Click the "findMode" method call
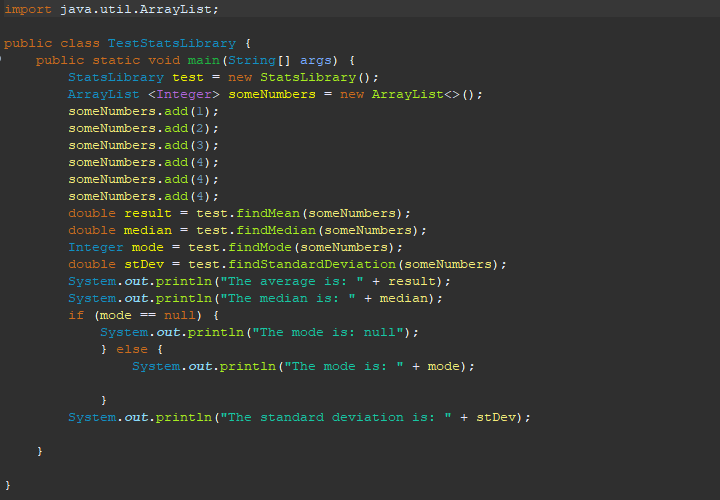This screenshot has height=500, width=720. 260,247
